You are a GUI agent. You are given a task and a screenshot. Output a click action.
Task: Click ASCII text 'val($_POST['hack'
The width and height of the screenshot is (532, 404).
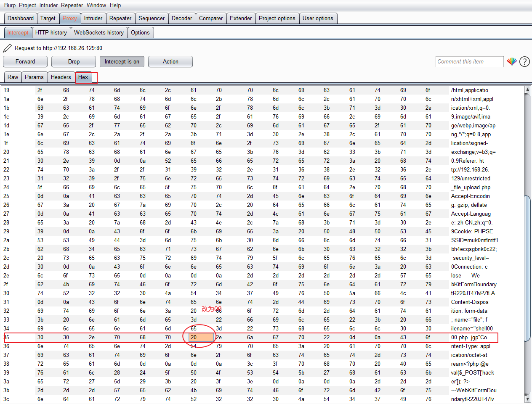[473, 372]
